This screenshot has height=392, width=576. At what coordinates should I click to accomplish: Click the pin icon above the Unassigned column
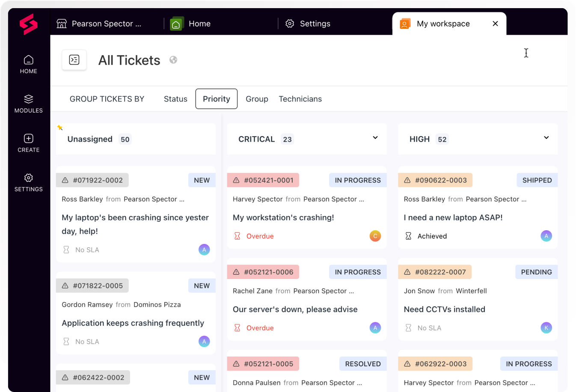pyautogui.click(x=60, y=127)
